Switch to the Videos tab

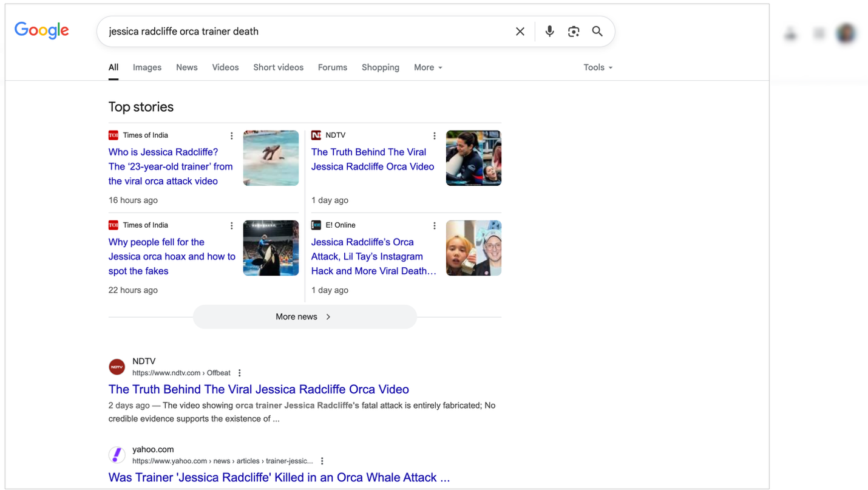[x=225, y=67]
